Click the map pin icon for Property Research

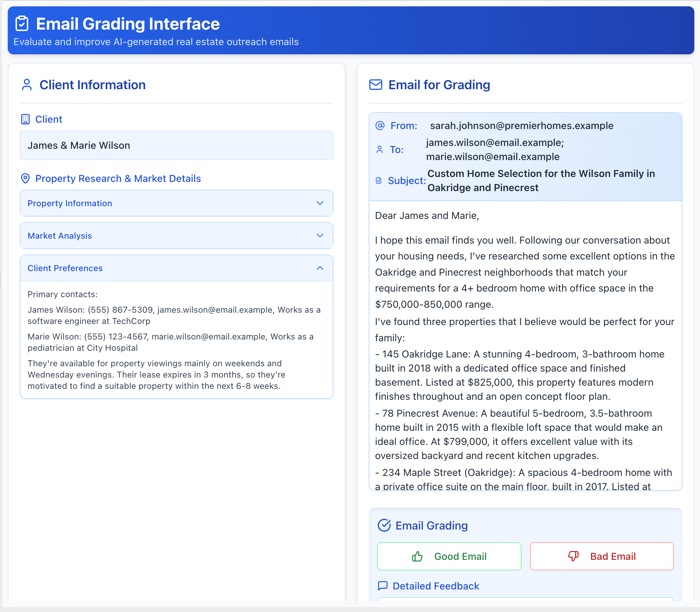coord(25,178)
